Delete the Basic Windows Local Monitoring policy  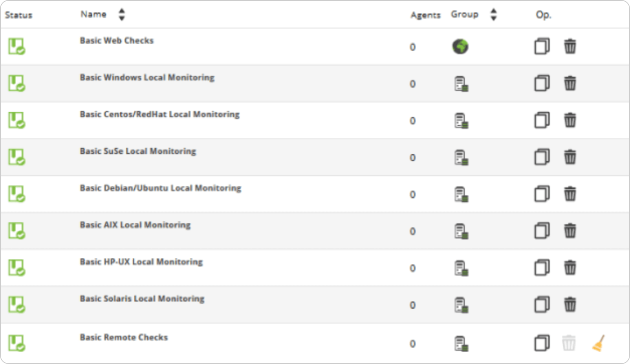(570, 83)
